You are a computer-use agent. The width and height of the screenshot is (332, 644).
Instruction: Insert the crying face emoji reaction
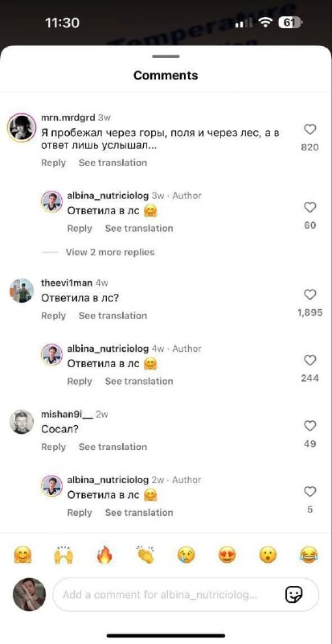tap(186, 555)
